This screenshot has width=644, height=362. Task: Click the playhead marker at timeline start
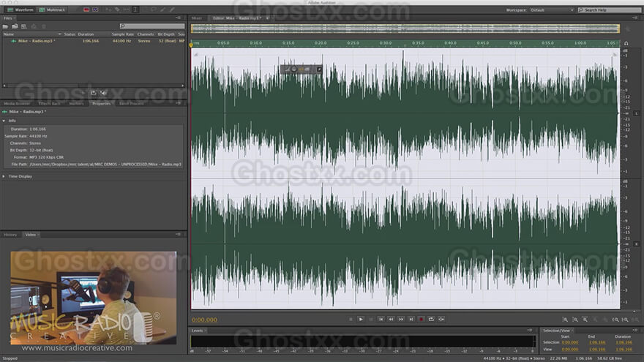(x=191, y=45)
